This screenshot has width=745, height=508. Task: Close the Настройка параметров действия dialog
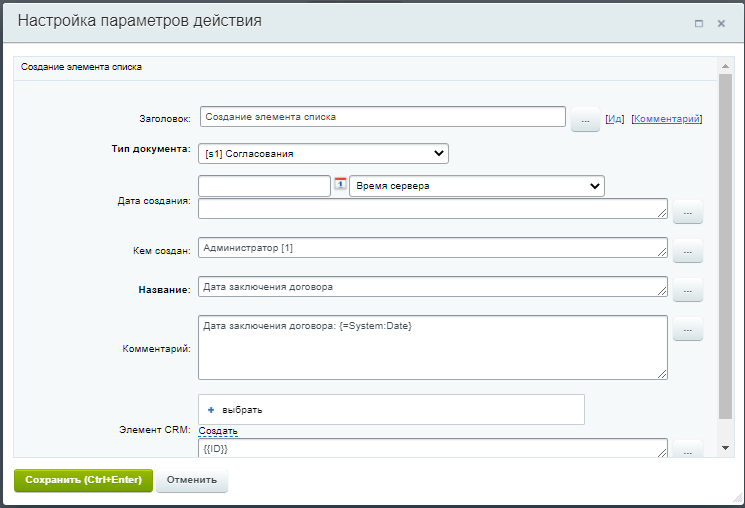pyautogui.click(x=721, y=23)
